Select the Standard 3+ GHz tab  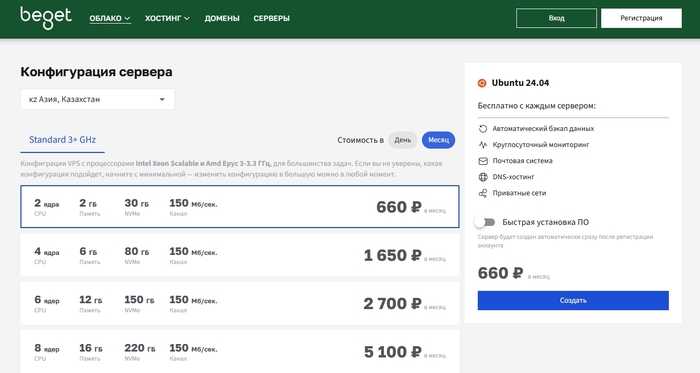tap(62, 140)
